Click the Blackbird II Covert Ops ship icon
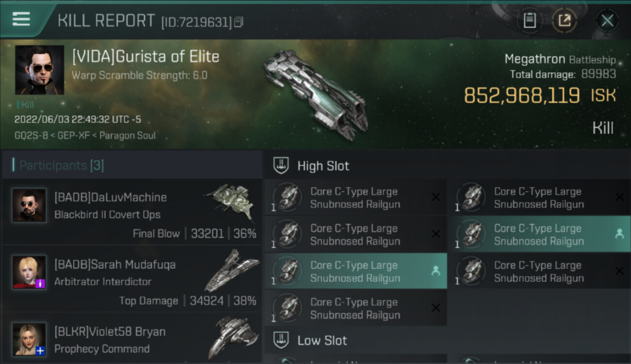This screenshot has width=631, height=364. [x=230, y=200]
